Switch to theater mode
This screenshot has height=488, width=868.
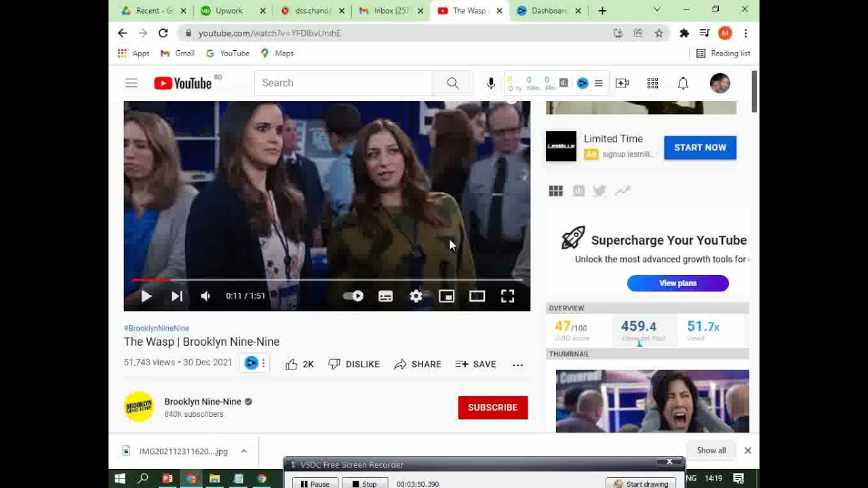click(x=477, y=296)
